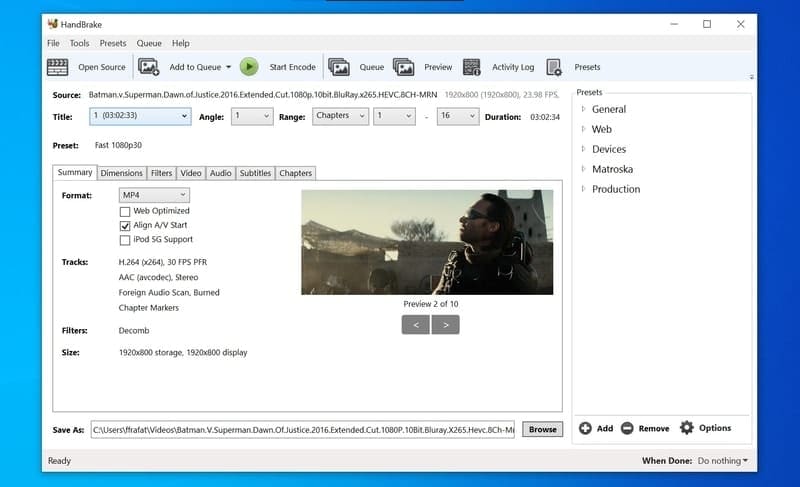Viewport: 800px width, 487px height.
Task: Open the Range type Chapters dropdown
Action: tap(340, 116)
